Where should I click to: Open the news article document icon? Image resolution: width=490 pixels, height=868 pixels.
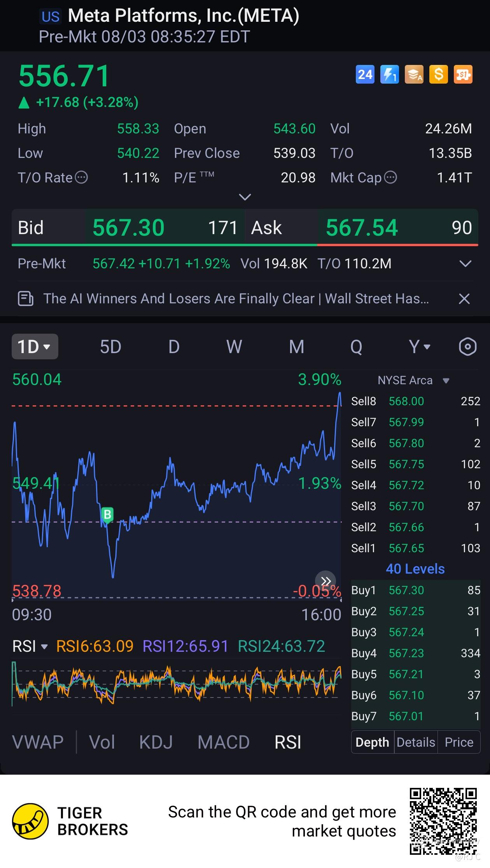click(26, 299)
